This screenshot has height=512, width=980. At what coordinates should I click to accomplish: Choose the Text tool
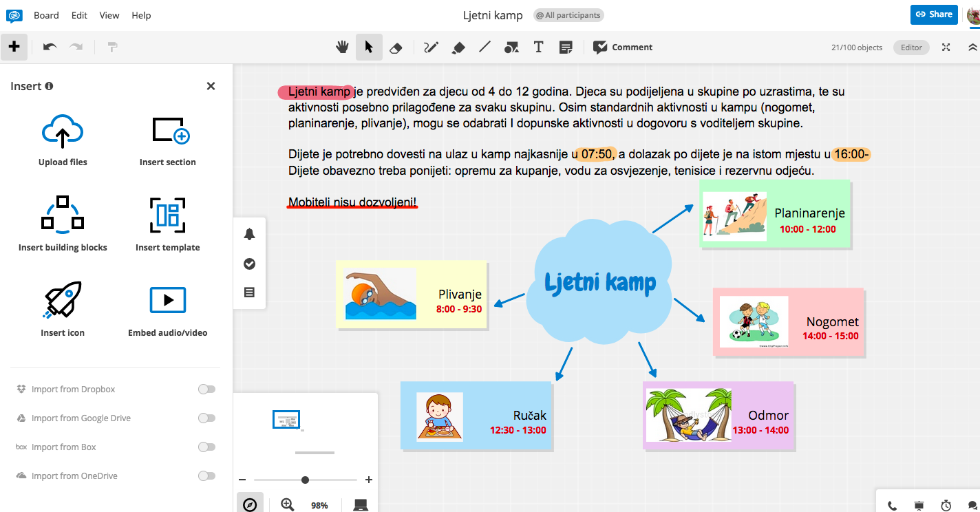538,47
